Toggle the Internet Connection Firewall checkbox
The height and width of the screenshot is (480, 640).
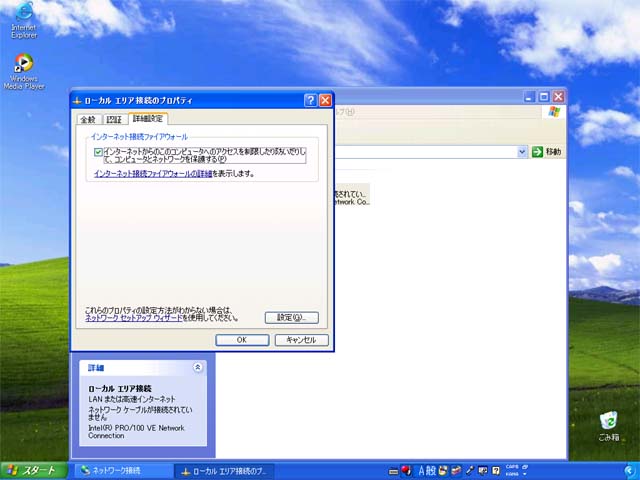[x=98, y=152]
